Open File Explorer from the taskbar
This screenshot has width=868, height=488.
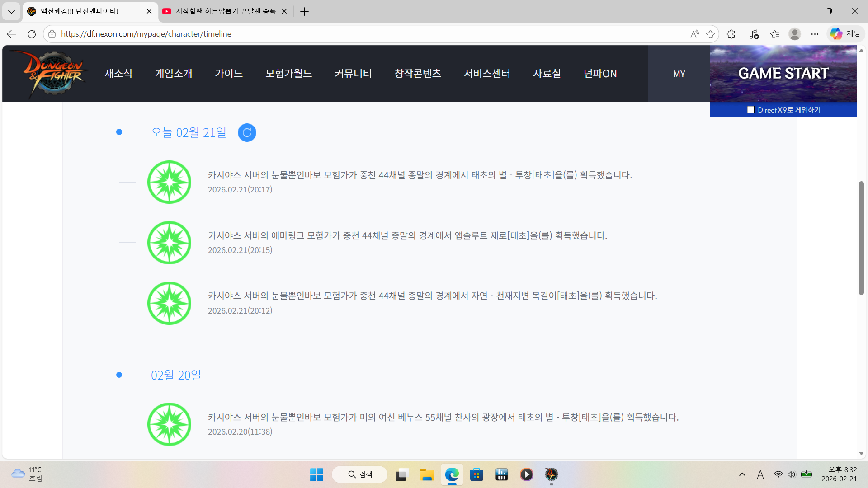coord(426,474)
